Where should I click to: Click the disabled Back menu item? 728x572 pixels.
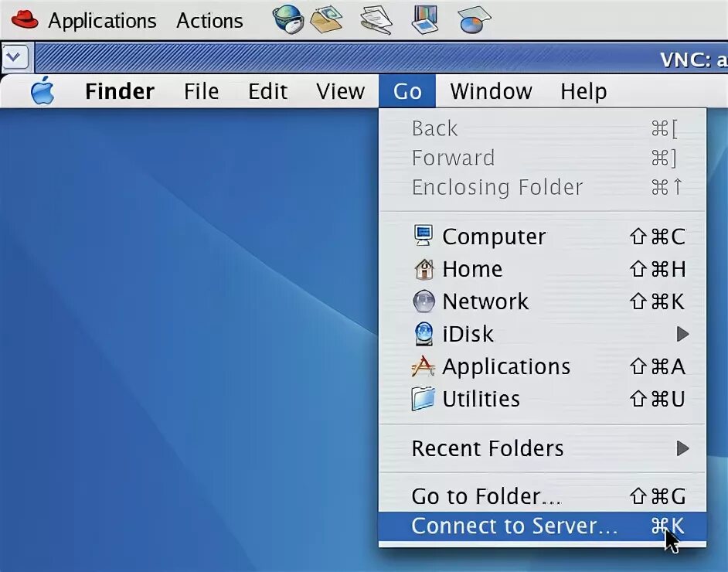(543, 128)
